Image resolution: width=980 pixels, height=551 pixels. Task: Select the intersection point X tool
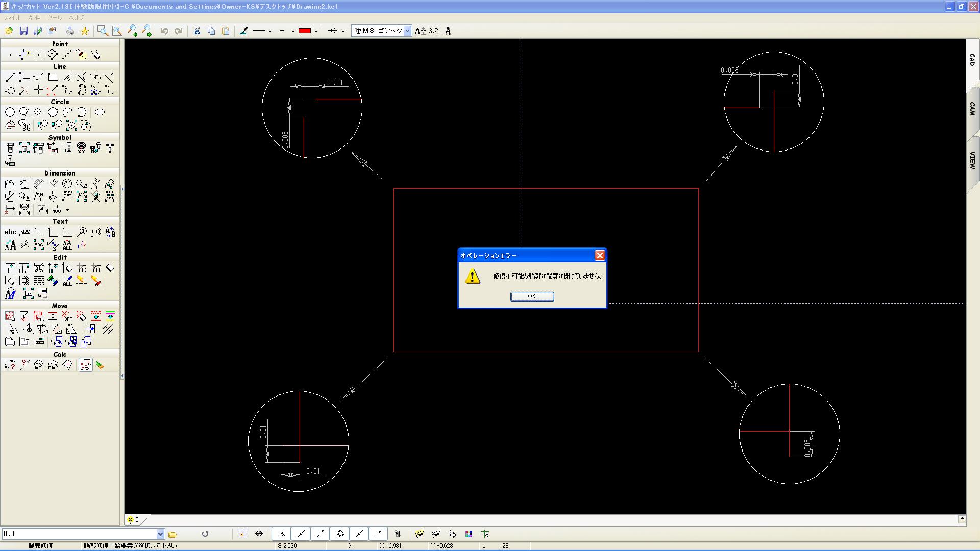(39, 55)
